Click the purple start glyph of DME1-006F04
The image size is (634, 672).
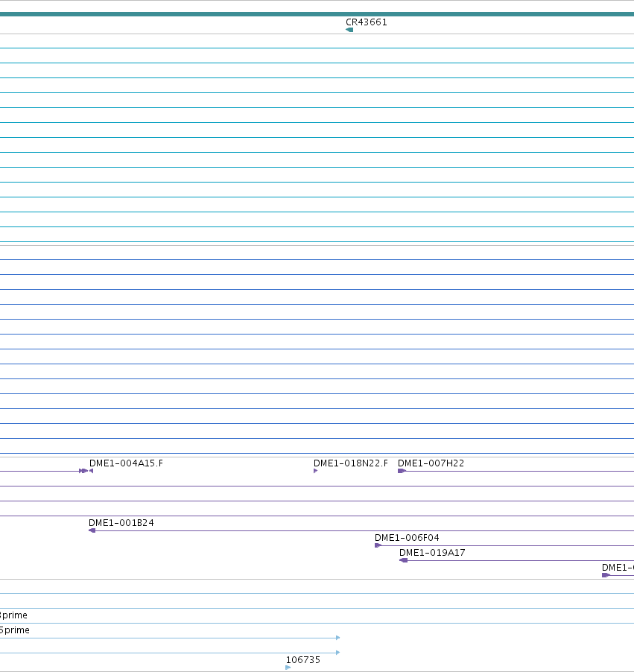click(x=378, y=545)
